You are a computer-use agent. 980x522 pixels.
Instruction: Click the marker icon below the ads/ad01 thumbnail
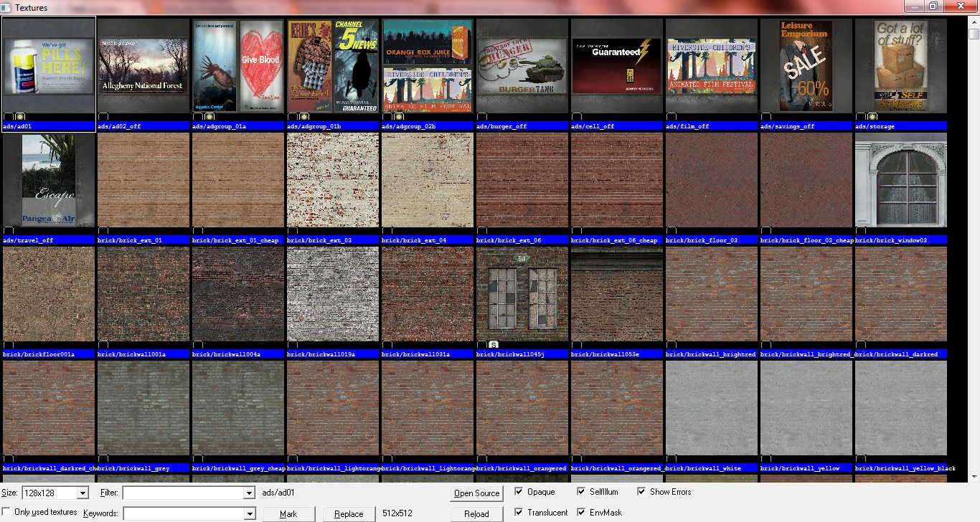coord(20,116)
